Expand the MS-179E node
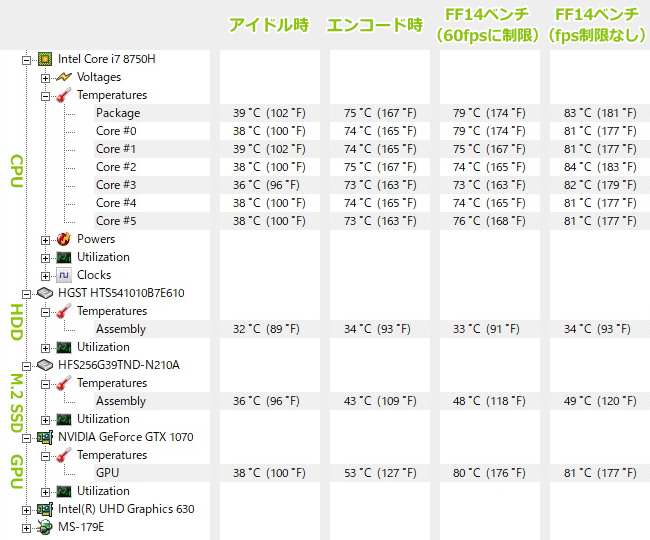The height and width of the screenshot is (540, 650). 26,528
